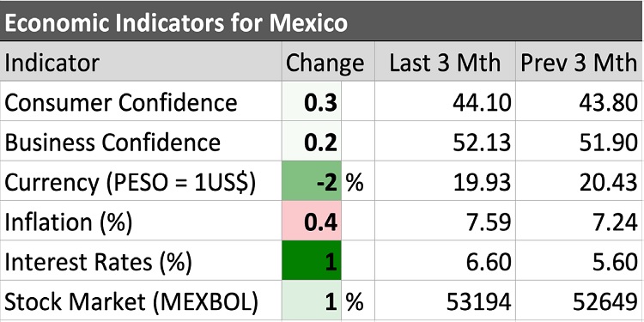The image size is (644, 322).
Task: Select the Business Confidence row label
Action: click(x=112, y=143)
